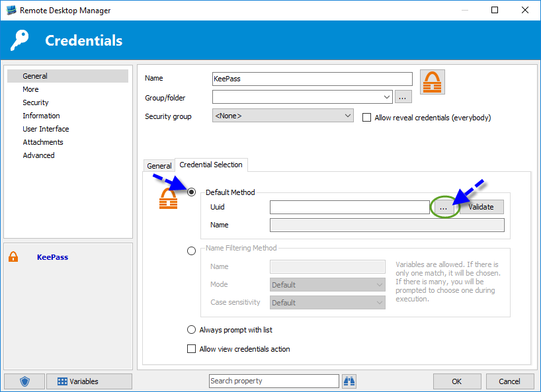
Task: Click the Variables grid button
Action: pyautogui.click(x=89, y=381)
